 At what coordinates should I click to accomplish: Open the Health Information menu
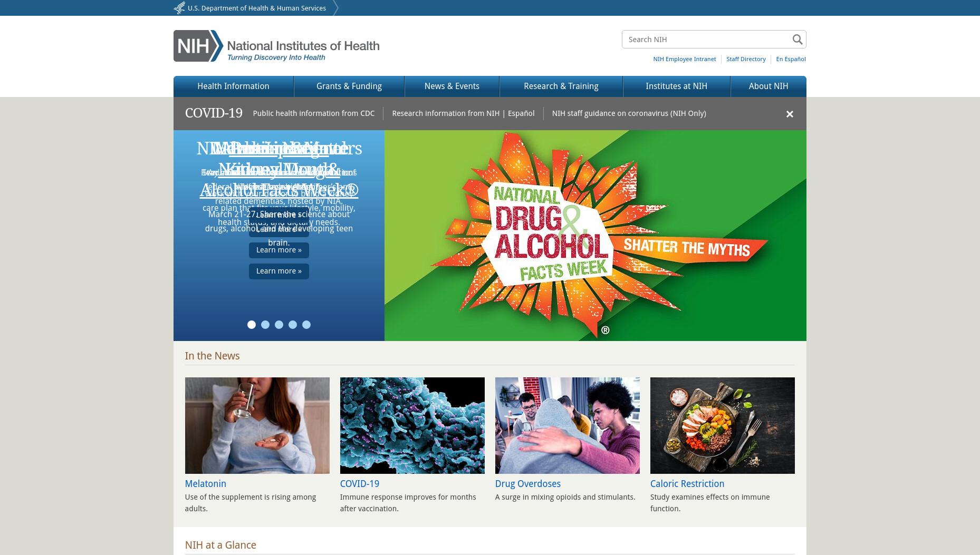[233, 86]
